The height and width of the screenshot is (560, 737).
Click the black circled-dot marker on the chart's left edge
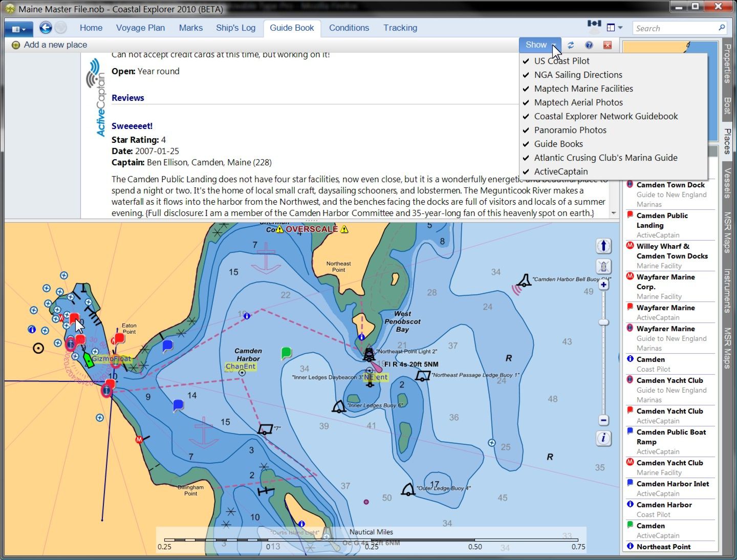point(38,348)
